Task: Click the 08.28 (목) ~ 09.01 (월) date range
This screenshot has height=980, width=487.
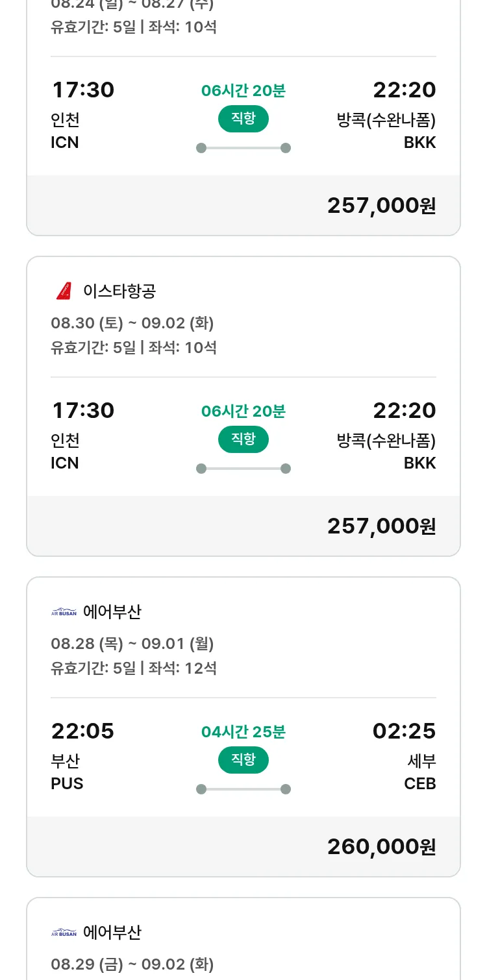Action: coord(132,644)
